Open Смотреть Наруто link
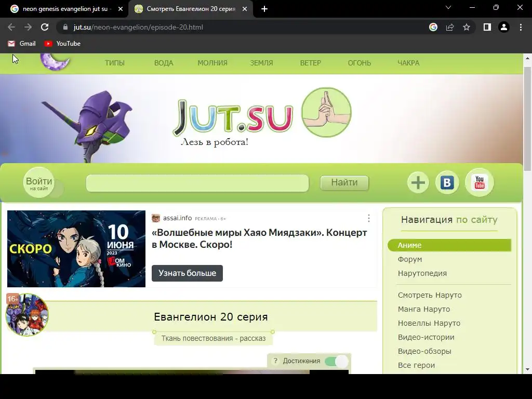The image size is (532, 399). pos(430,295)
